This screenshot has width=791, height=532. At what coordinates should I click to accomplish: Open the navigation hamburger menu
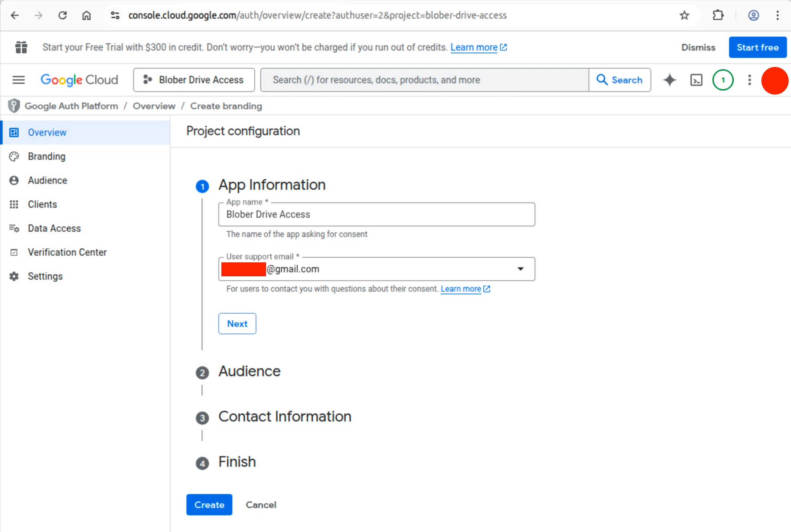pos(19,80)
